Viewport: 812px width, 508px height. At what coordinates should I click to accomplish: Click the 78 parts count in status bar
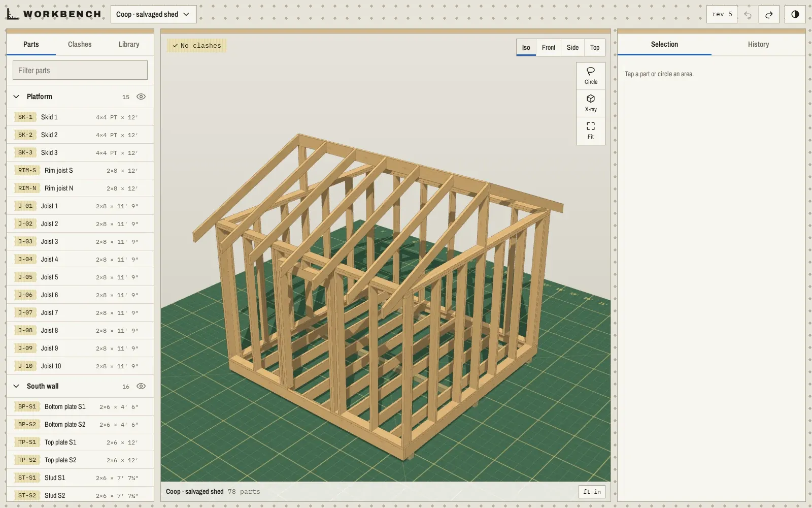coord(244,491)
